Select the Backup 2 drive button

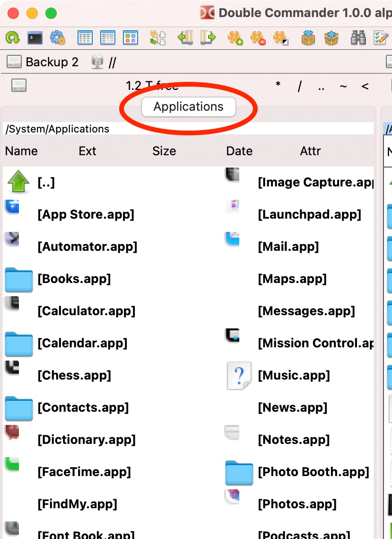click(x=43, y=62)
